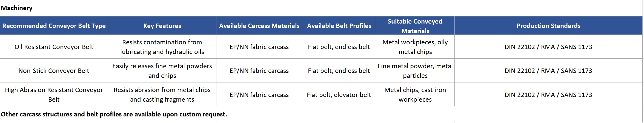Click the Non-Stick row's EP/NN fabric carcass cell
Viewport: 644px width, 123px height.
click(x=259, y=71)
